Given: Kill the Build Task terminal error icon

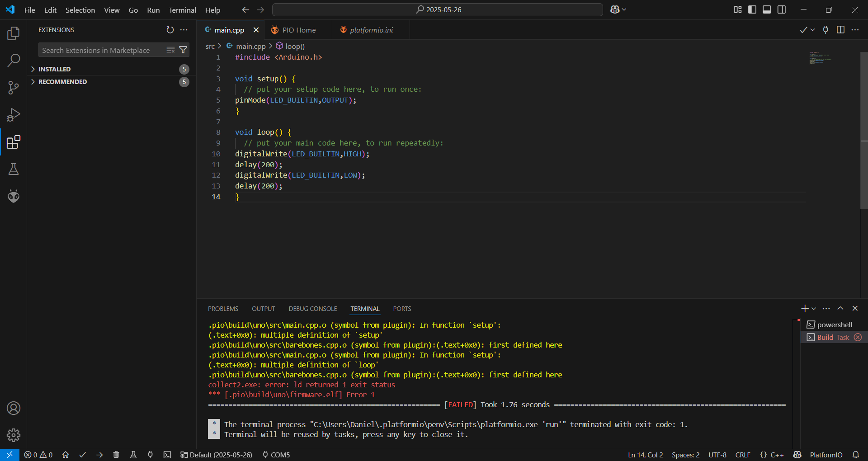Looking at the screenshot, I should pos(858,337).
